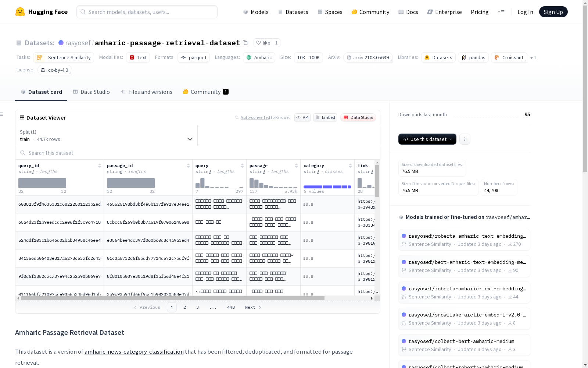Open the Files and versions tab
The height and width of the screenshot is (368, 588).
[146, 92]
